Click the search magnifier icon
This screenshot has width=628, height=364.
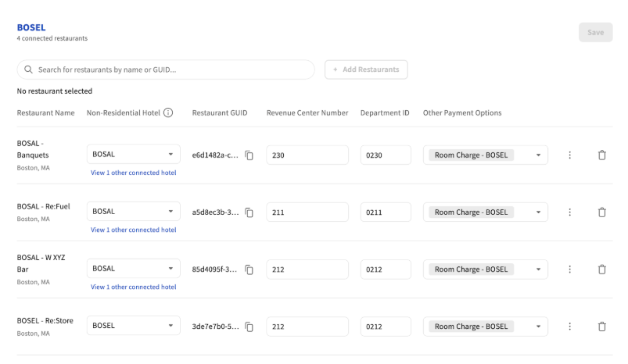click(29, 70)
